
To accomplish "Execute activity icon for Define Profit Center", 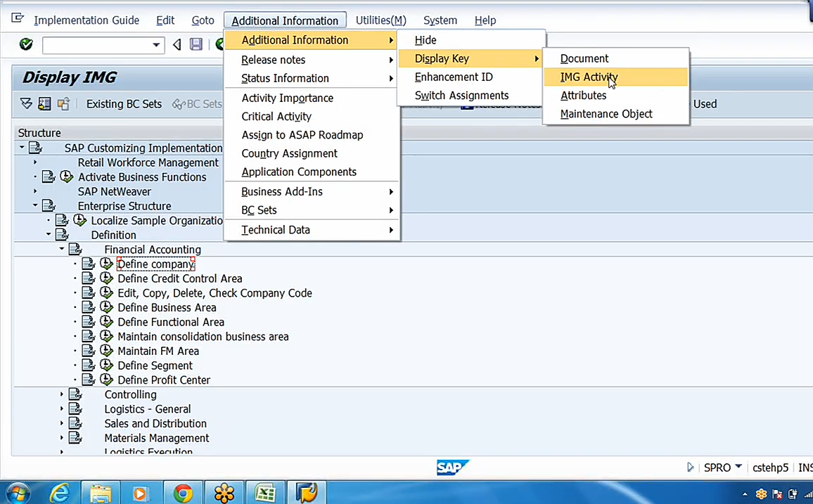I will click(x=106, y=380).
